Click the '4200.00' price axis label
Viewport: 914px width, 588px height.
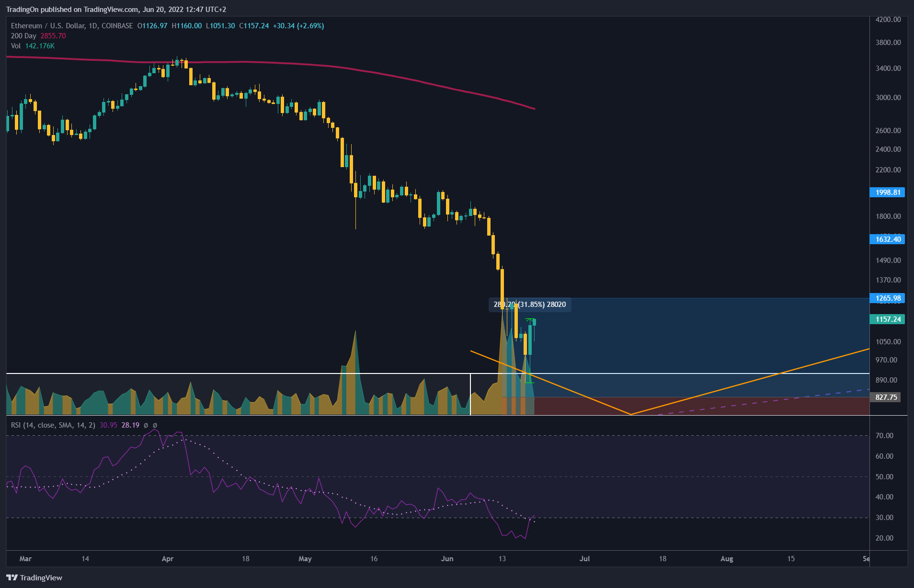[888, 20]
